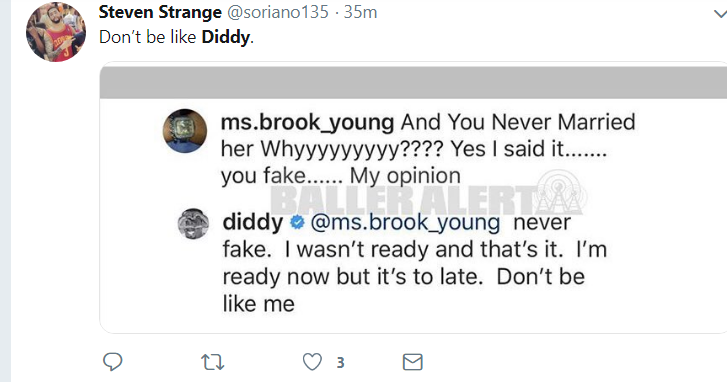Click the ms.brook_young avatar in the screenshot
The image size is (727, 382).
coord(185,131)
